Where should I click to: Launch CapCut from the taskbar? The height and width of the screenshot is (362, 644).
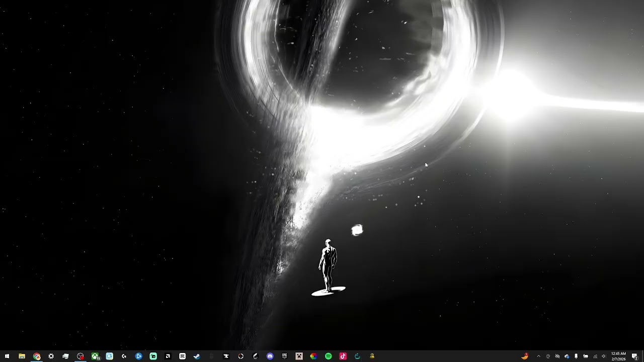click(x=182, y=356)
